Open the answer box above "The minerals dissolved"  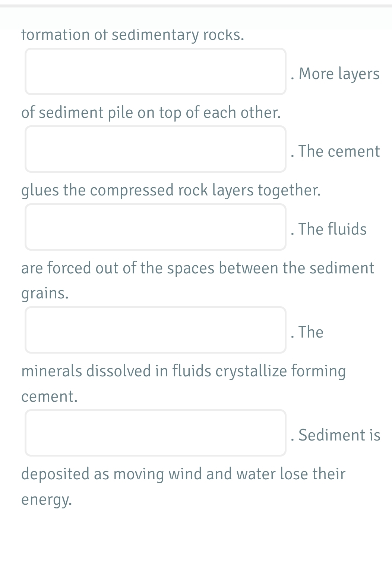pyautogui.click(x=155, y=329)
